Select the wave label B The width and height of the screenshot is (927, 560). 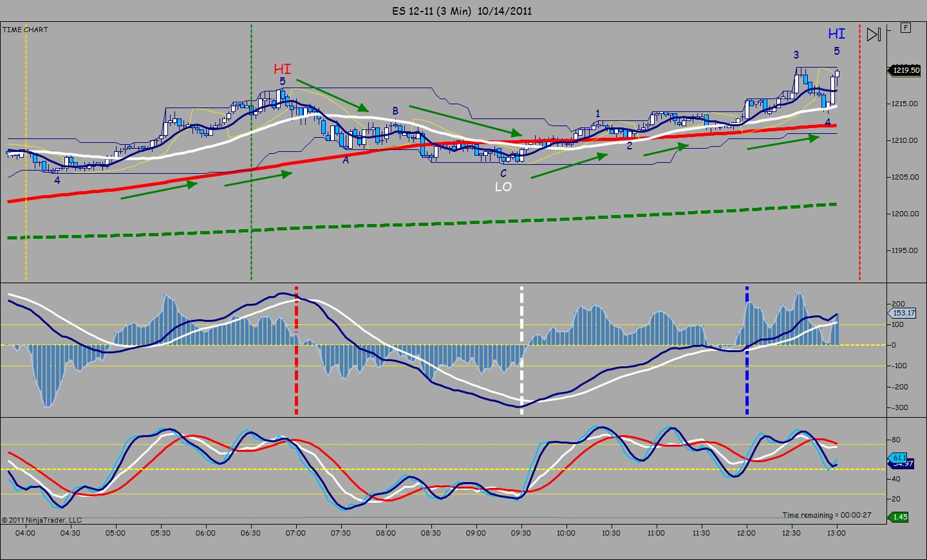click(395, 111)
